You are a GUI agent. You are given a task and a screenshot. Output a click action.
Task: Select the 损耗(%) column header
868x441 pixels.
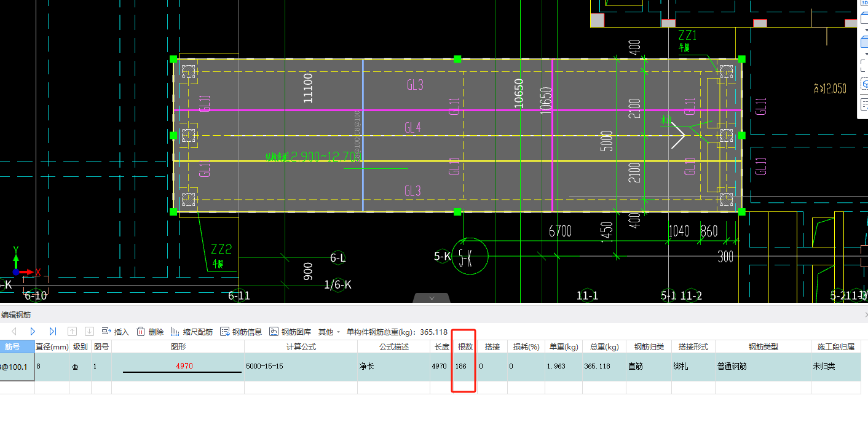tap(526, 346)
